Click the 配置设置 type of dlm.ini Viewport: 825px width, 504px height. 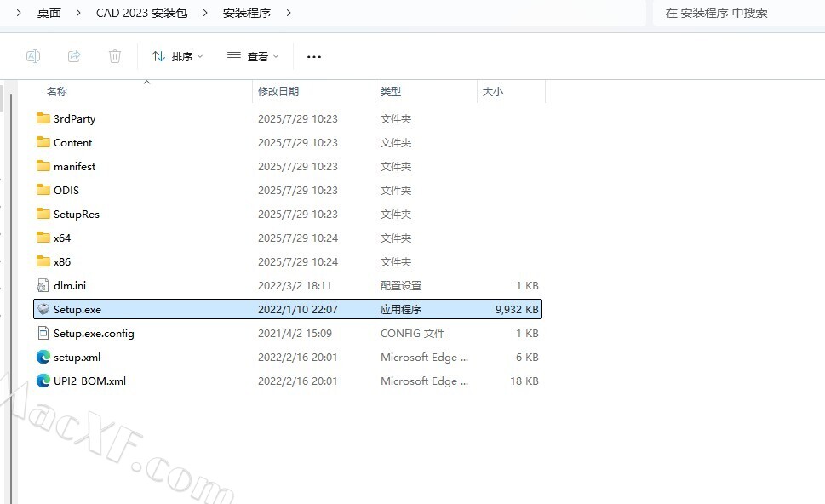[x=401, y=286]
